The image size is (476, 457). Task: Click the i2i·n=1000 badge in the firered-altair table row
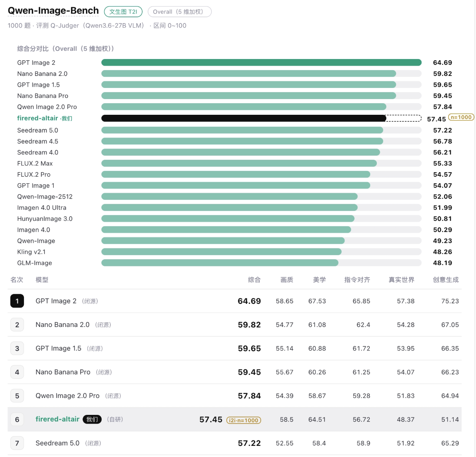244,420
